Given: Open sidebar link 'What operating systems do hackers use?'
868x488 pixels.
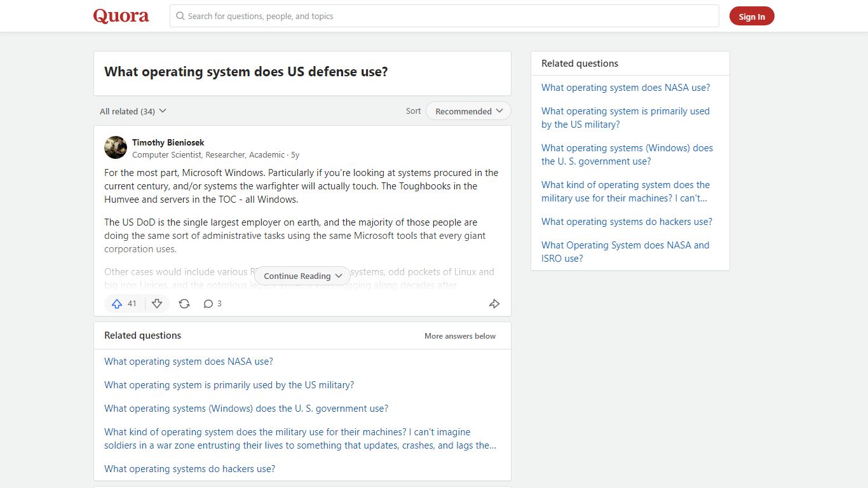Looking at the screenshot, I should coord(627,222).
